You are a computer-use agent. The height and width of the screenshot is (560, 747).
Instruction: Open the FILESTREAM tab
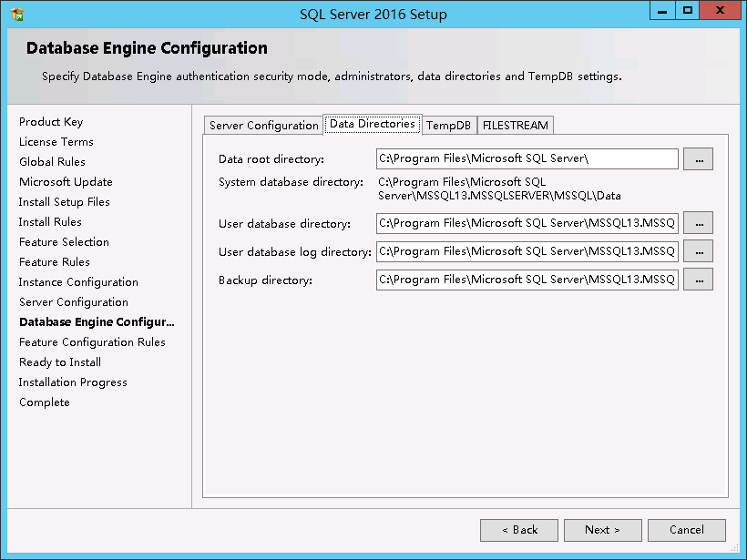click(x=516, y=126)
